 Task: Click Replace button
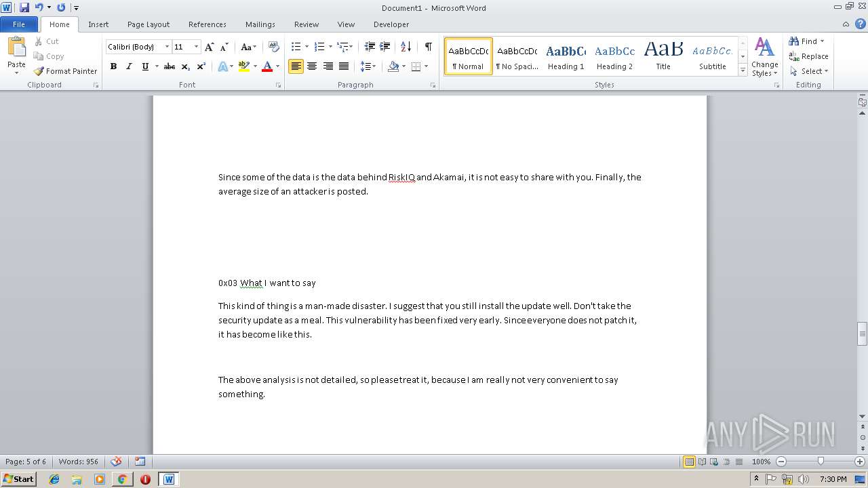tap(809, 56)
